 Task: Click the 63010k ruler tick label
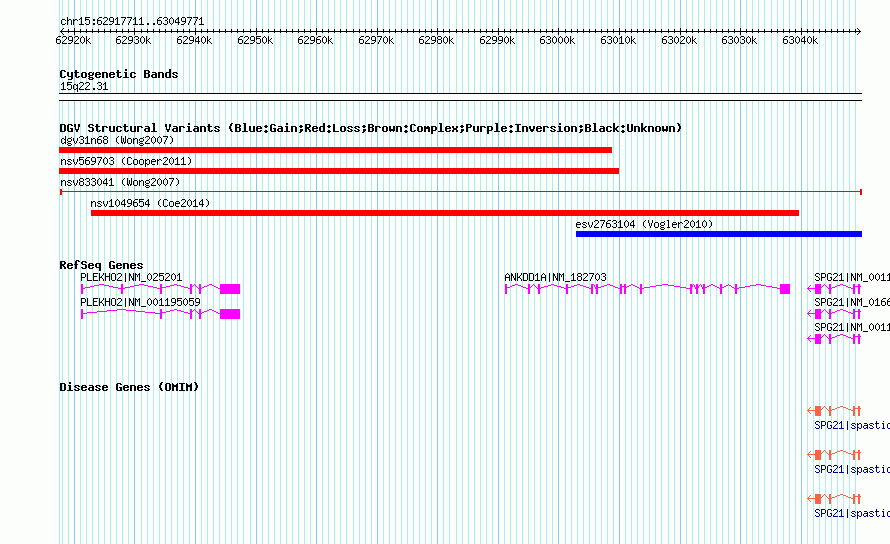(x=618, y=40)
